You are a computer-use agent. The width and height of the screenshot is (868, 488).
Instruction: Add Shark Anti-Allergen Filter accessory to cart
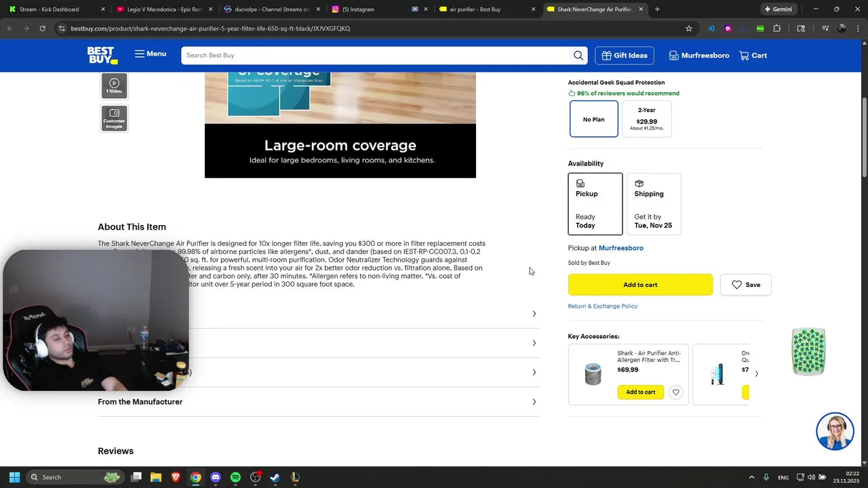tap(640, 392)
